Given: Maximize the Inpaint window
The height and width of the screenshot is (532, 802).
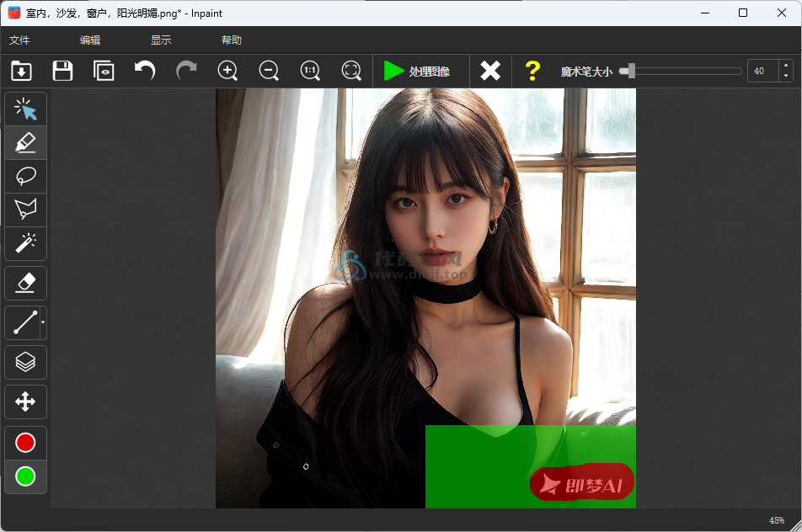Looking at the screenshot, I should 743,13.
